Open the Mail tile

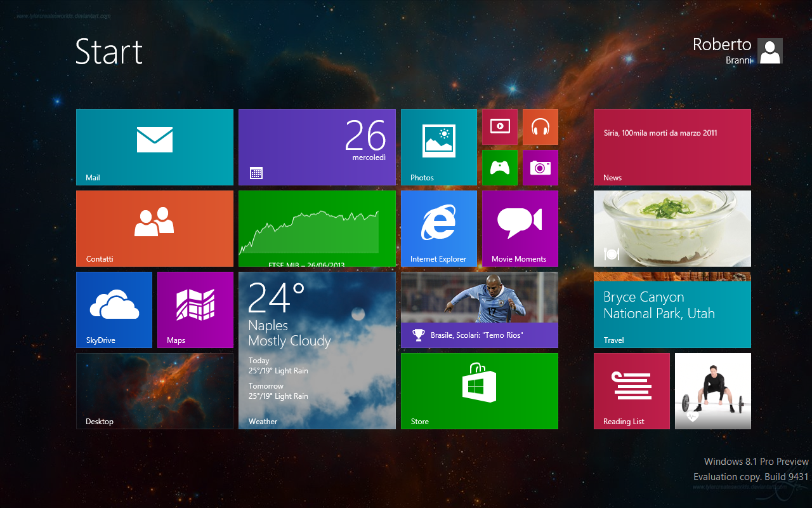coord(155,147)
